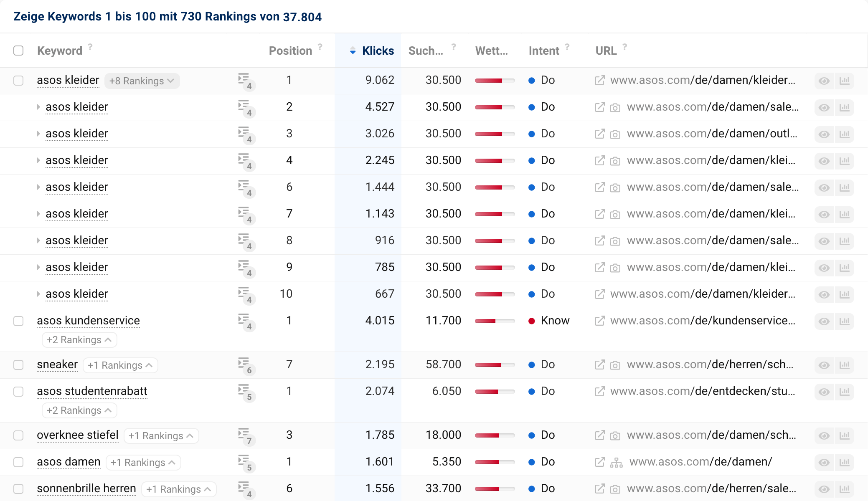Expand triangle for asos kleider position 2
The height and width of the screenshot is (501, 868).
[38, 107]
